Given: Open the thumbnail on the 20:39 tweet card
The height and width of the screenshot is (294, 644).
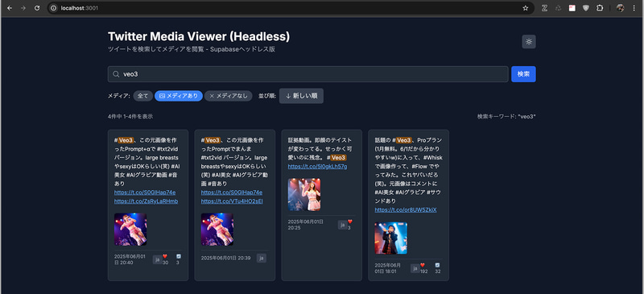Looking at the screenshot, I should coord(217,230).
